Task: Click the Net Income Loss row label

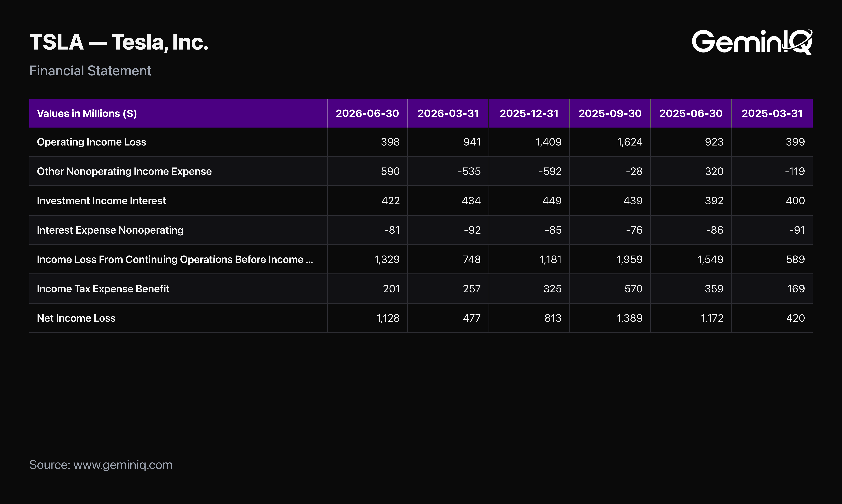Action: coord(76,318)
